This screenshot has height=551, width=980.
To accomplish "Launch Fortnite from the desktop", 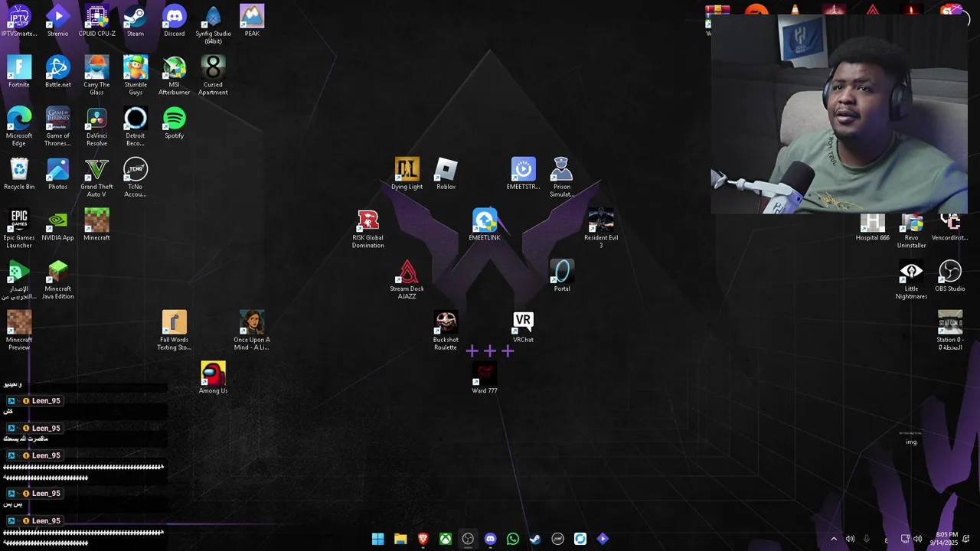I will (x=19, y=72).
